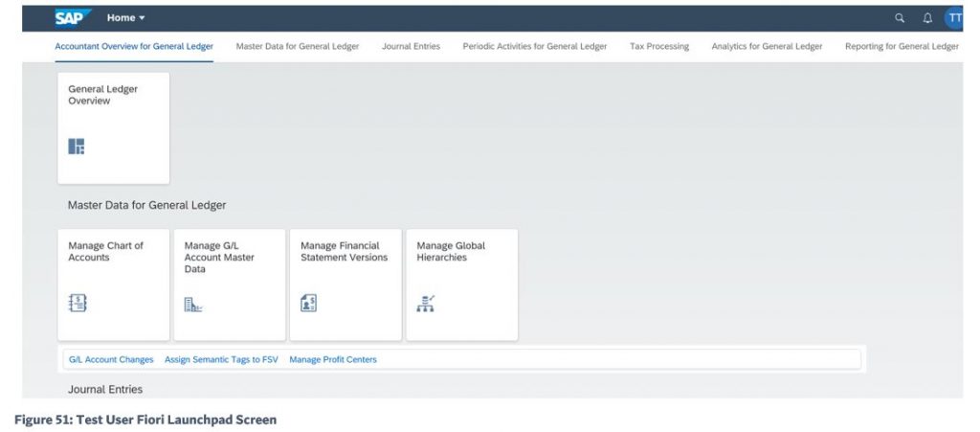Open Manage G/L Account Master Data tile title

click(x=219, y=257)
